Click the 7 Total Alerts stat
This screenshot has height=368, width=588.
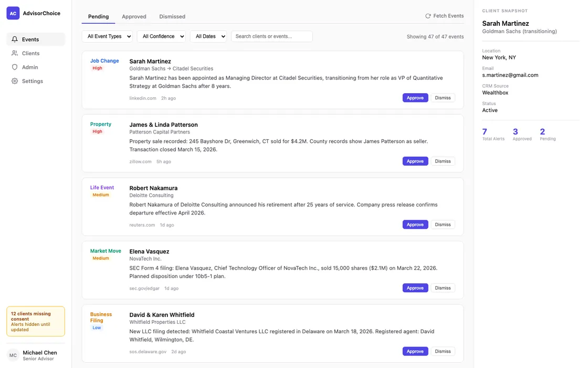(493, 135)
